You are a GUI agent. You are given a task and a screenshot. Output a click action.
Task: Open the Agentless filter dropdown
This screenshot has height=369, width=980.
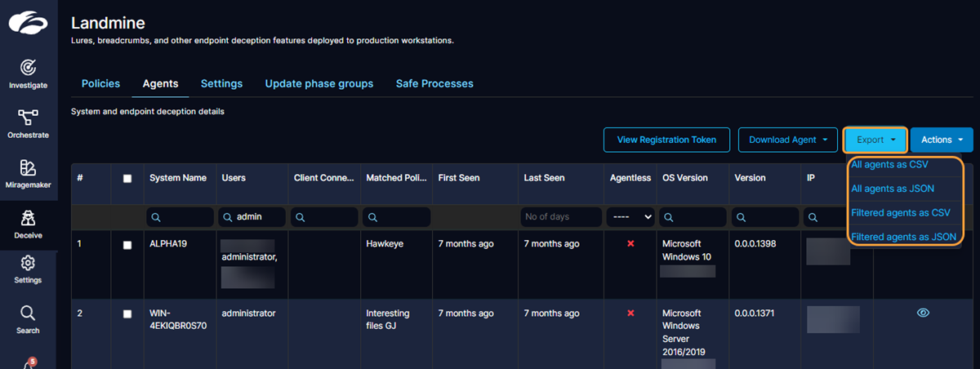pyautogui.click(x=630, y=217)
